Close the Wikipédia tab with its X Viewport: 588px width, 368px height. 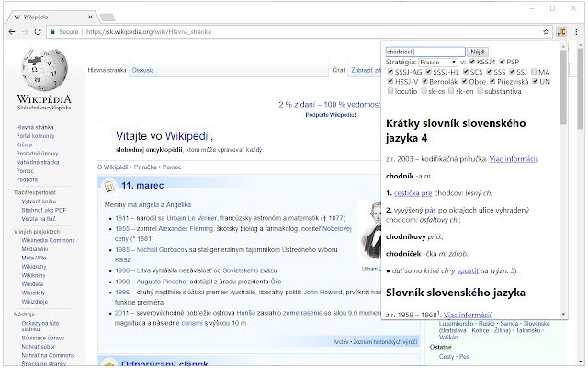(90, 17)
